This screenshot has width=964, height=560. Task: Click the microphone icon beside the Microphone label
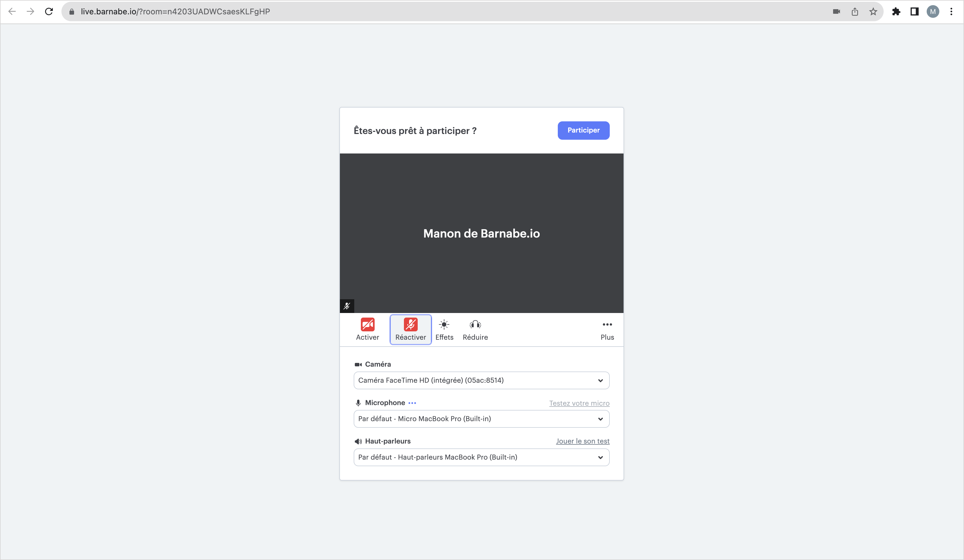point(358,403)
